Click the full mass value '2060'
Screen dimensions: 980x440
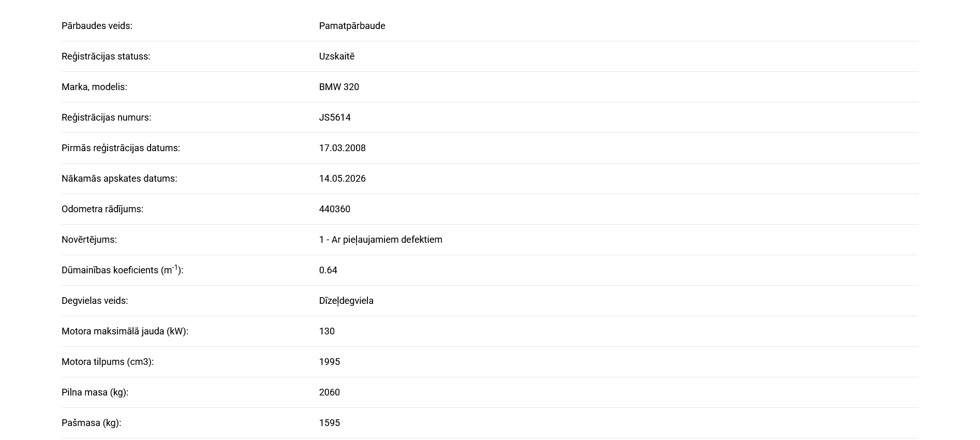point(329,392)
